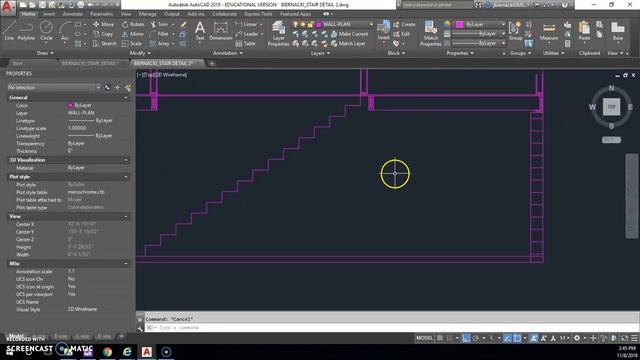Expand the Layers panel
This screenshot has height=360, width=640.
(320, 53)
